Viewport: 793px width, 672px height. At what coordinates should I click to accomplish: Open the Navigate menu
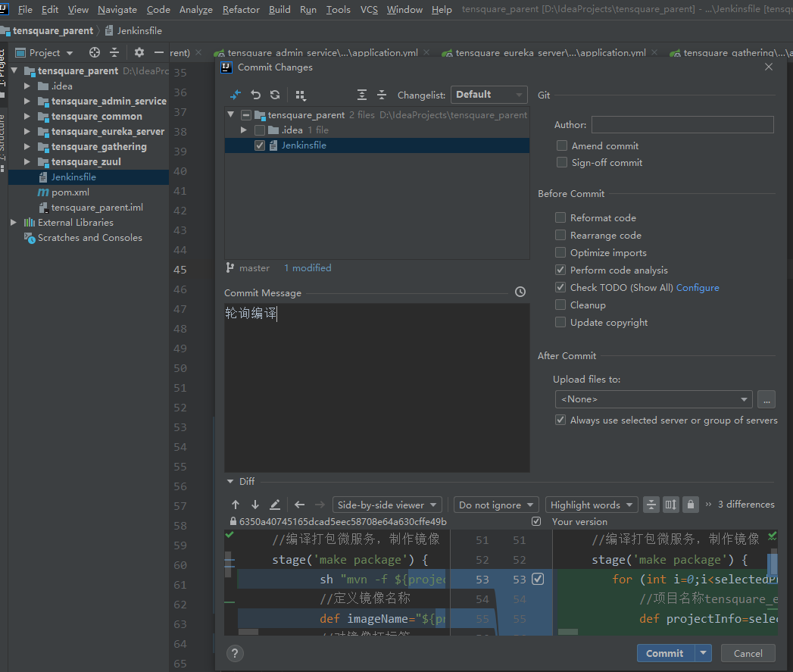(x=117, y=10)
